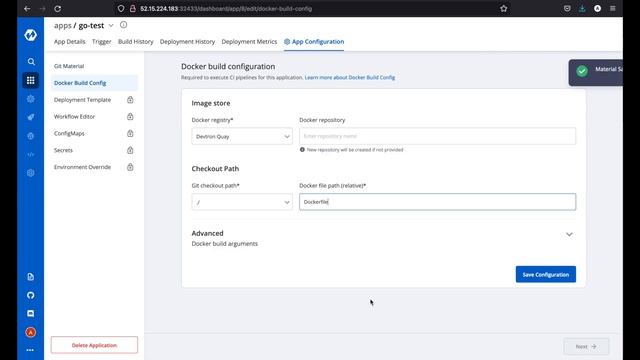Click the Material Saved toast notification
Viewport: 640px width, 360px height.
click(596, 73)
